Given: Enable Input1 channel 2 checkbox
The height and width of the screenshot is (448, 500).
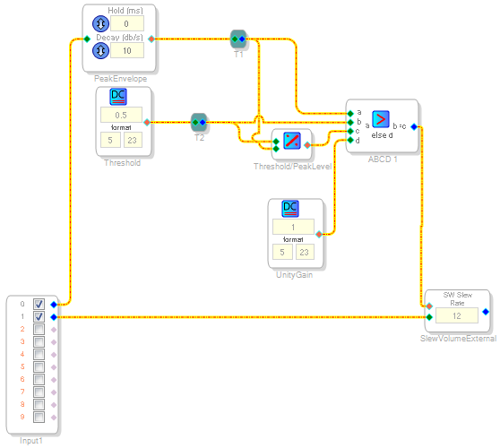Looking at the screenshot, I should click(39, 330).
